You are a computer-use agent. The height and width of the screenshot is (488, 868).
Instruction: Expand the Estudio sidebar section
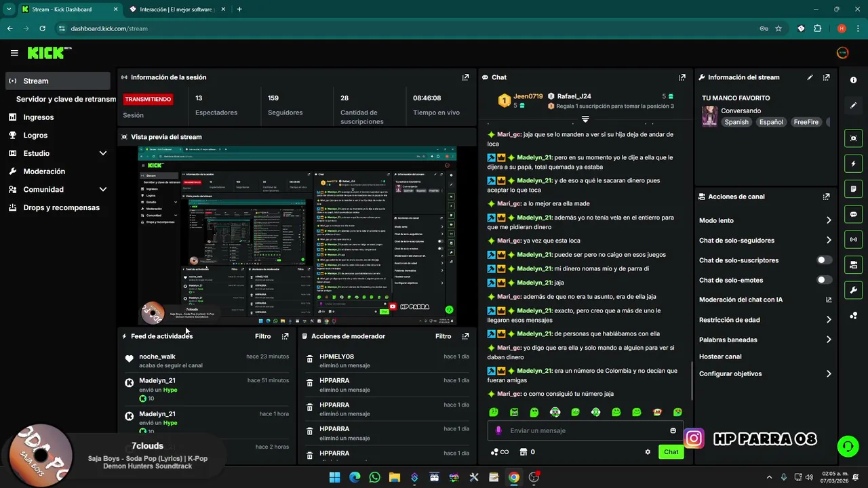[103, 153]
